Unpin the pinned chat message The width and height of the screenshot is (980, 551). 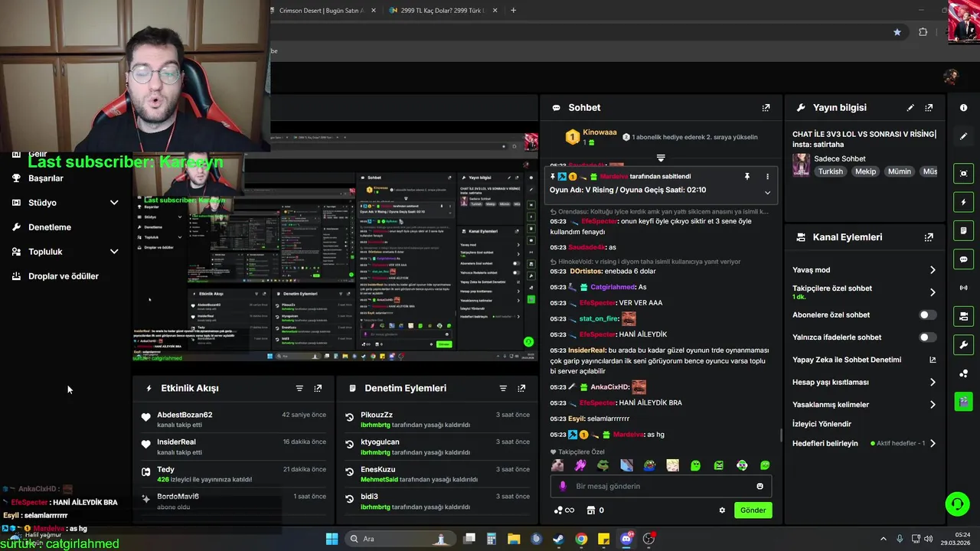(x=747, y=176)
